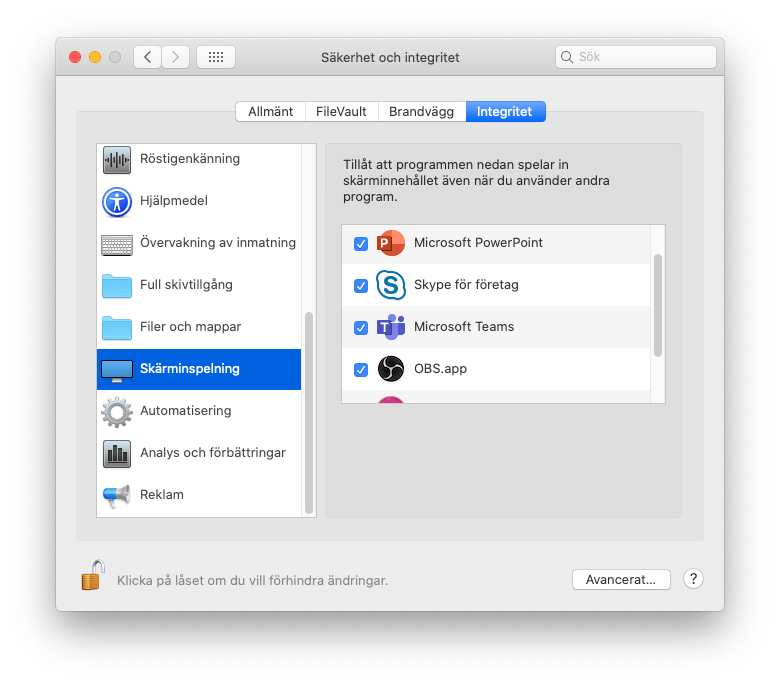The height and width of the screenshot is (685, 780).
Task: Switch to the Brandvägg tab
Action: 421,111
